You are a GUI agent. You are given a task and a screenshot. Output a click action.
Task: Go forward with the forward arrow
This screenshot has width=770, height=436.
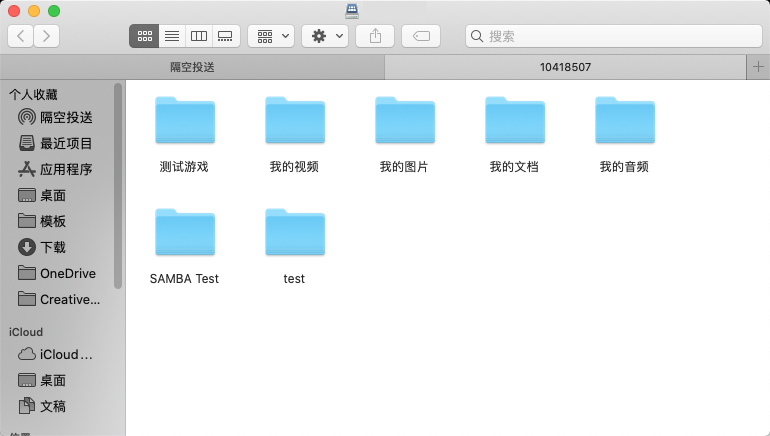pos(46,36)
